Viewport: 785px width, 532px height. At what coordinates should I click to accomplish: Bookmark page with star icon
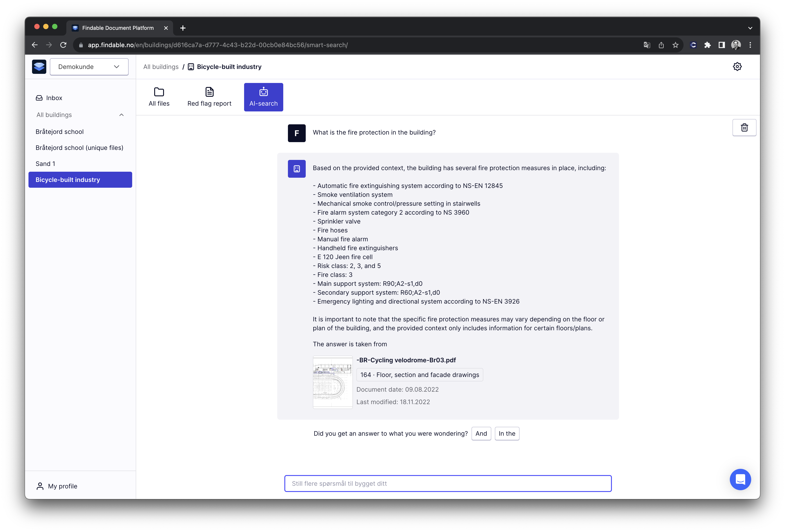tap(675, 45)
